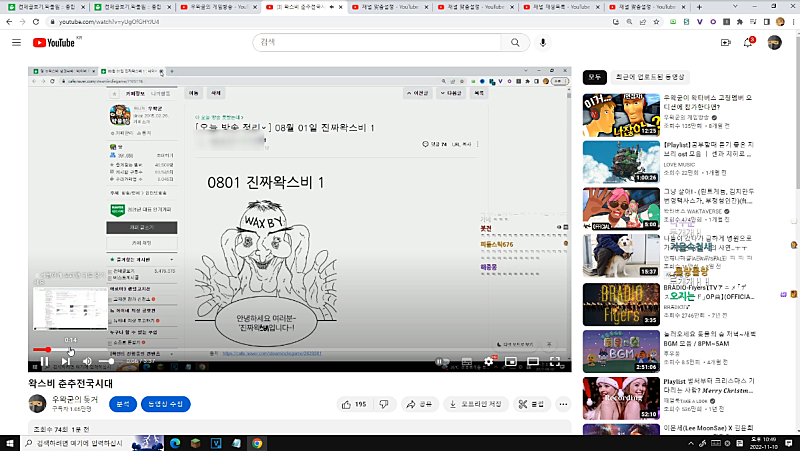The image size is (800, 451).
Task: Click the channel avatar beside the video title
Action: pos(37,404)
